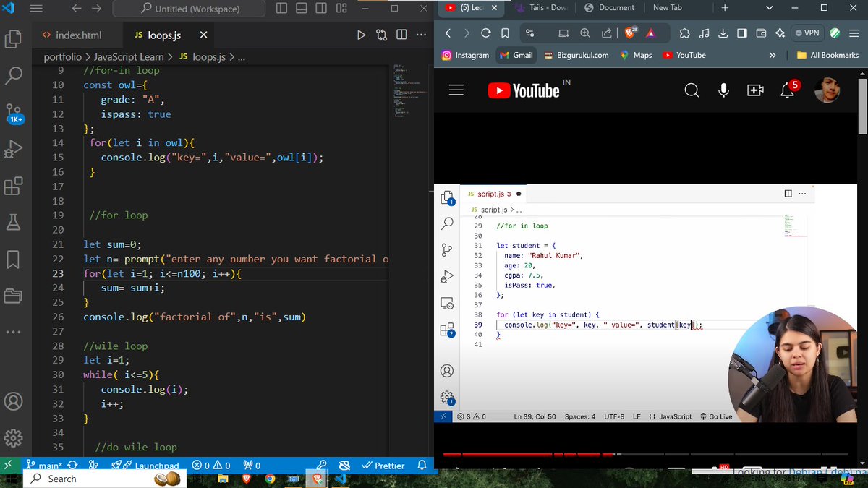Toggle bottom panel layout button
This screenshot has width=868, height=488.
(x=302, y=9)
